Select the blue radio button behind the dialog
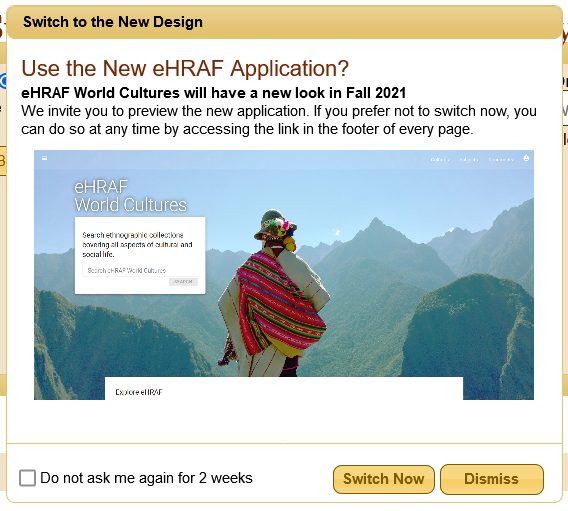This screenshot has height=511, width=568. (3, 81)
